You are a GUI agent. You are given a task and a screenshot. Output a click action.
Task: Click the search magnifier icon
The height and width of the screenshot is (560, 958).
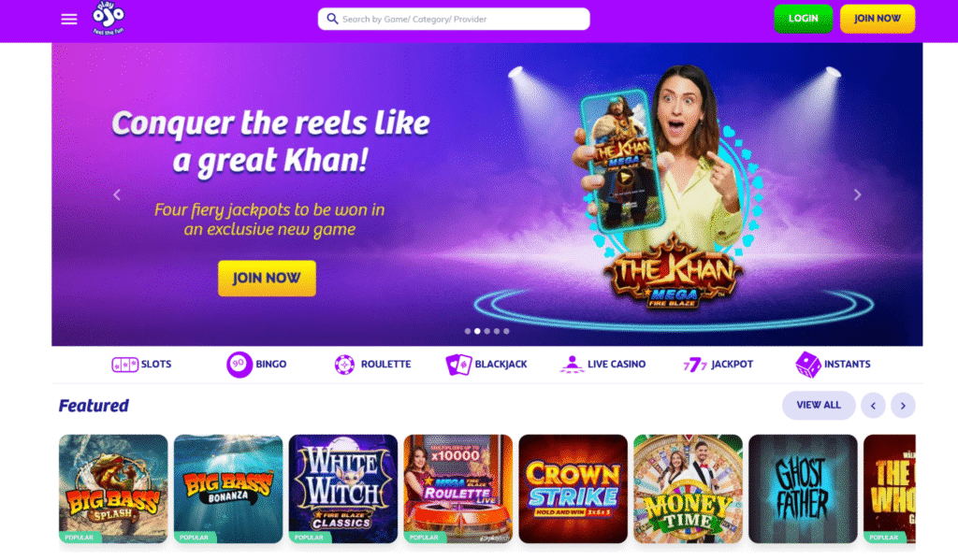pos(332,19)
